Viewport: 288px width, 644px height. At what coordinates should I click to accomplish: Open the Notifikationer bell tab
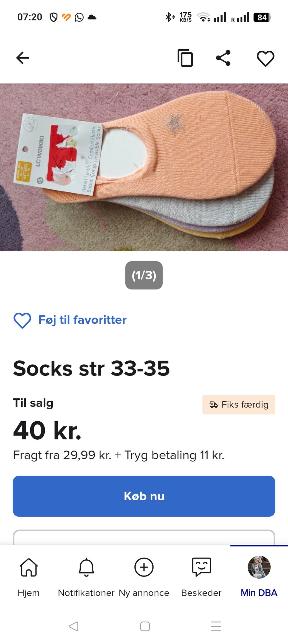coord(86,567)
